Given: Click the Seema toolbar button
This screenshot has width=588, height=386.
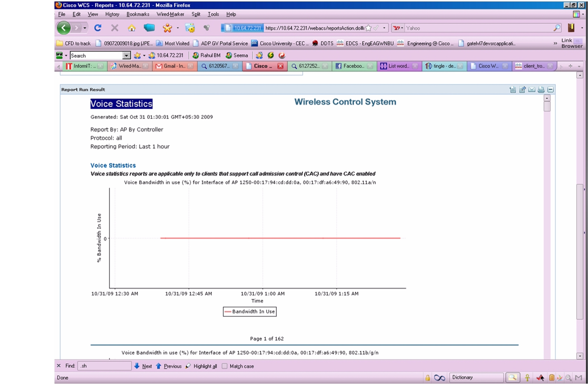Looking at the screenshot, I should tap(237, 55).
